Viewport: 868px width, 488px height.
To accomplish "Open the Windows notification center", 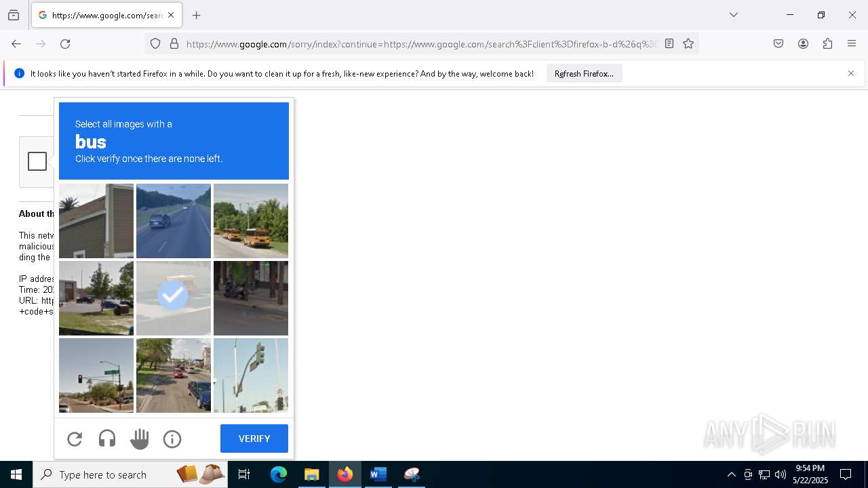I will click(846, 474).
